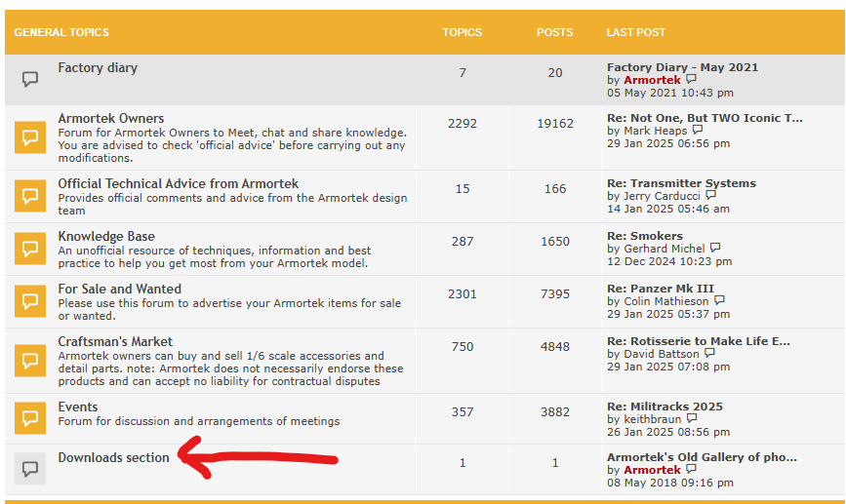846x504 pixels.
Task: Open 'Armortek's Old Gallery of pho...' post
Action: [702, 457]
